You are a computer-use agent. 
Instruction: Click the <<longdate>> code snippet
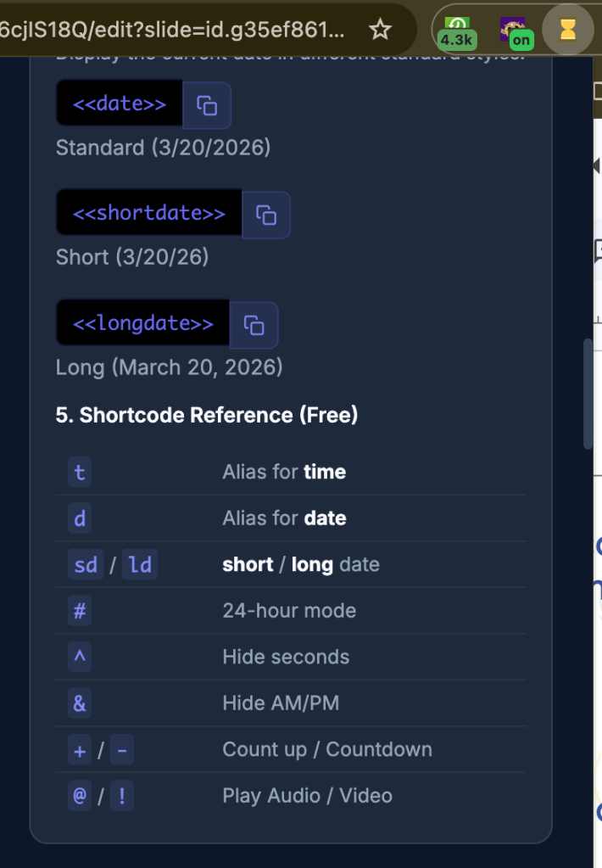tap(142, 323)
